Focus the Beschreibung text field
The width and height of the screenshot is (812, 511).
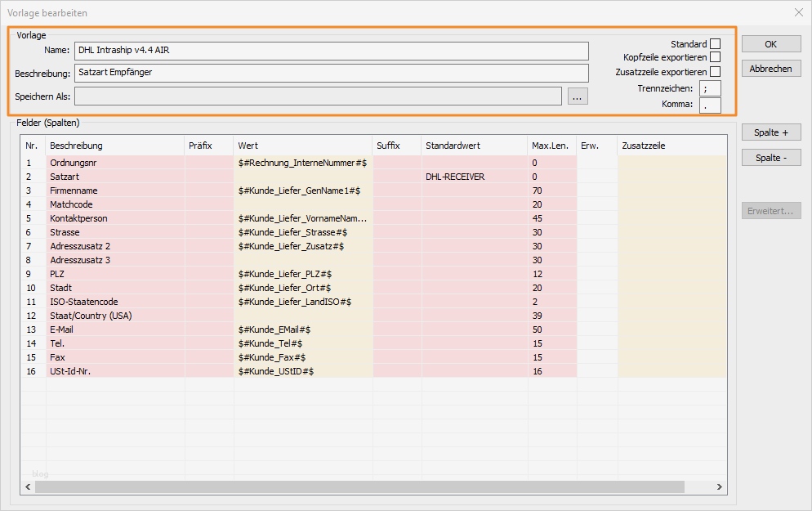pyautogui.click(x=331, y=73)
